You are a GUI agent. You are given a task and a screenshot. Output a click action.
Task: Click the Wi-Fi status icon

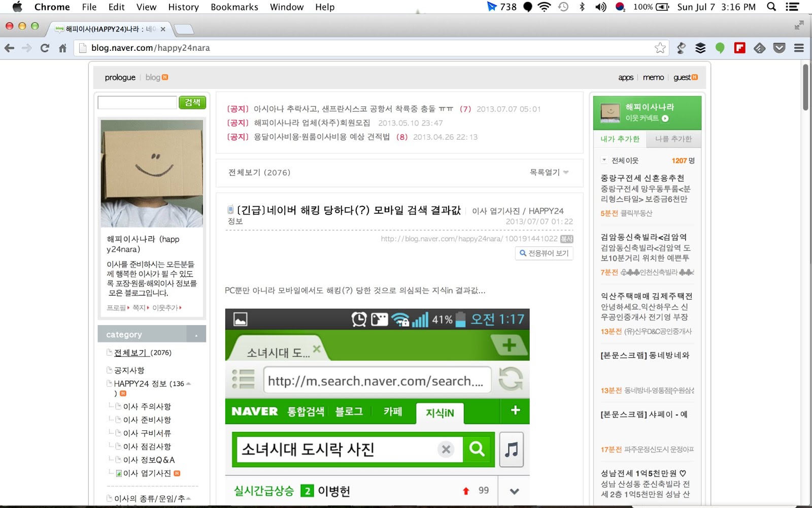[544, 7]
